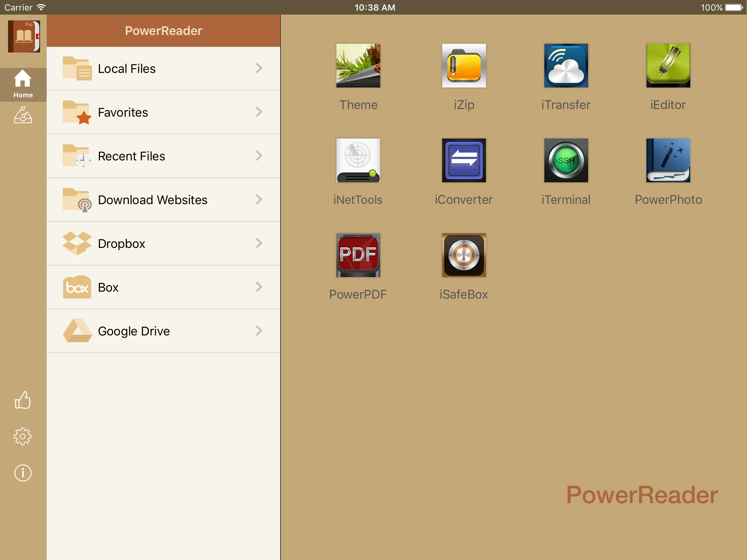Expand the Google Drive row chevron
Image resolution: width=747 pixels, height=560 pixels.
pos(259,331)
